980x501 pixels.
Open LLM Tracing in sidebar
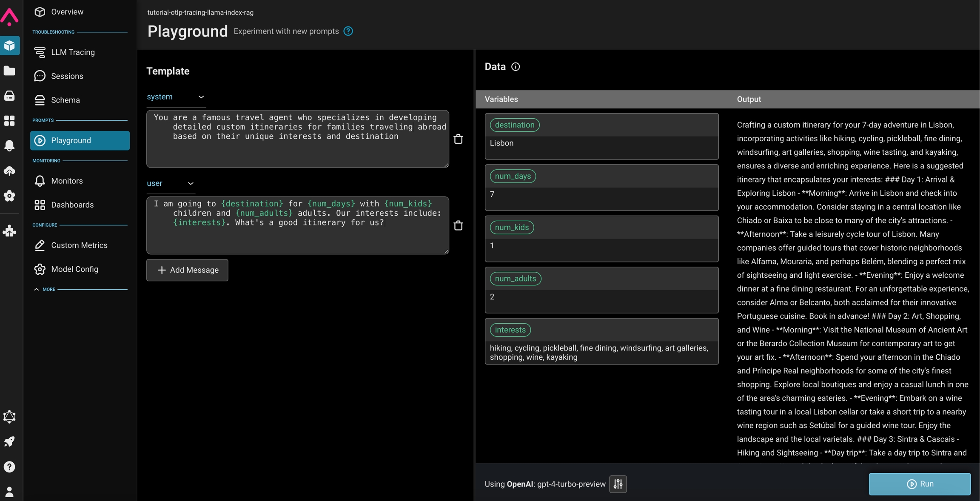(73, 52)
